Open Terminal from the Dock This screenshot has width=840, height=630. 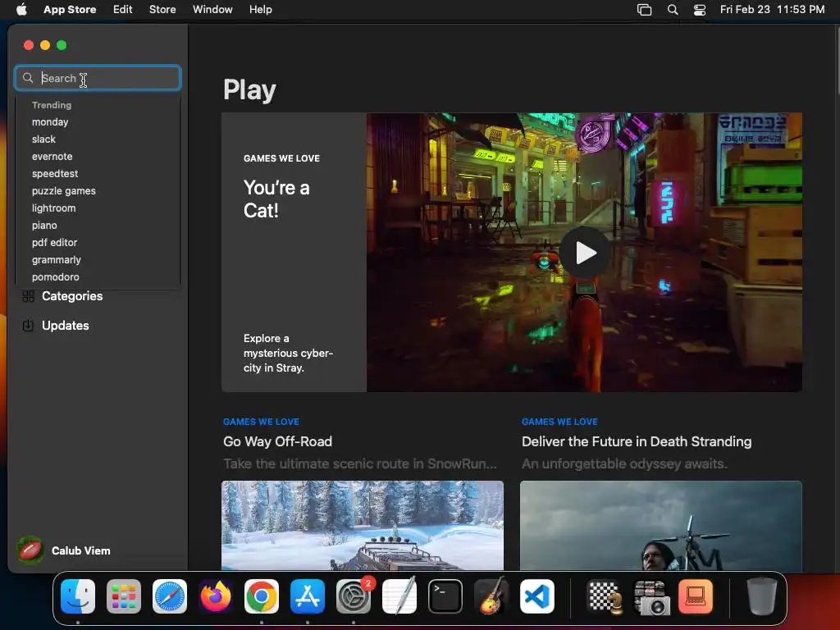pos(445,596)
